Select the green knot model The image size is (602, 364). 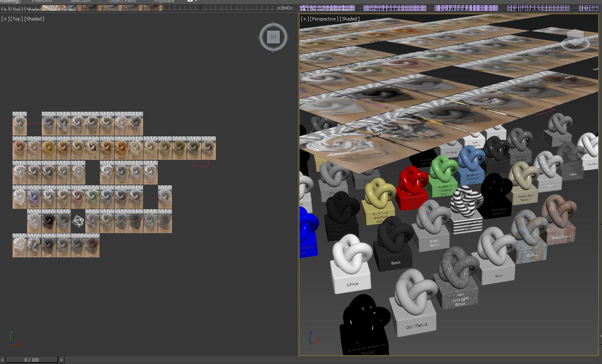point(443,169)
